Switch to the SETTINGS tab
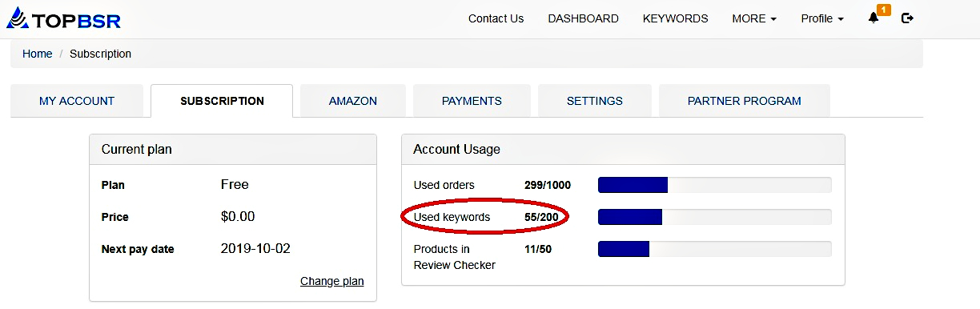 coord(595,101)
